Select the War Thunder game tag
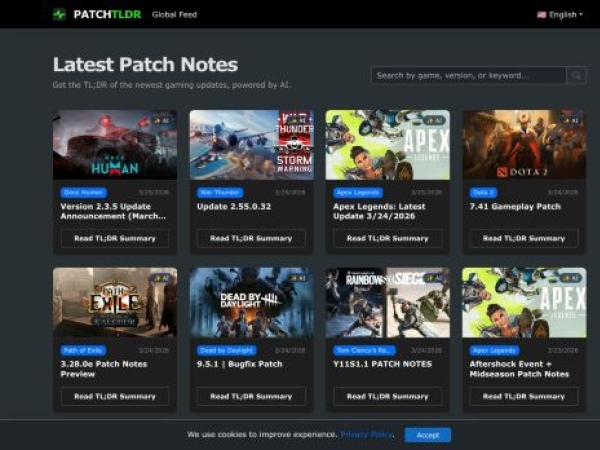This screenshot has height=450, width=600. pyautogui.click(x=220, y=192)
